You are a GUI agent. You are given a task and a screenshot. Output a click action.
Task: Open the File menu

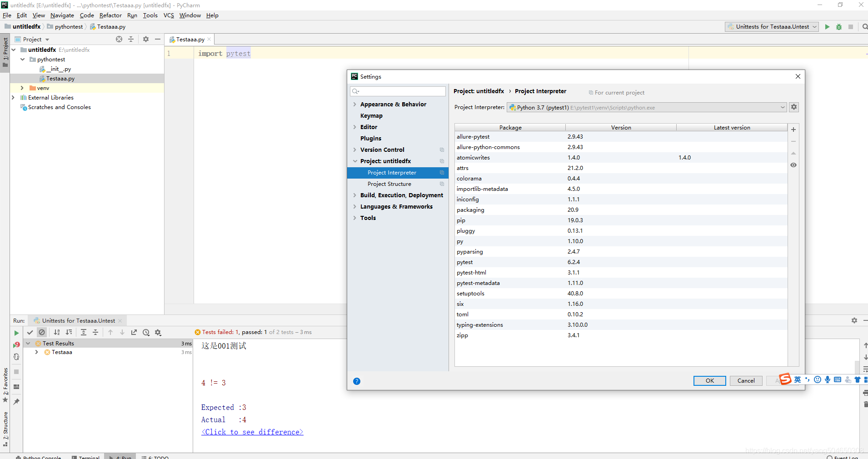click(x=7, y=15)
